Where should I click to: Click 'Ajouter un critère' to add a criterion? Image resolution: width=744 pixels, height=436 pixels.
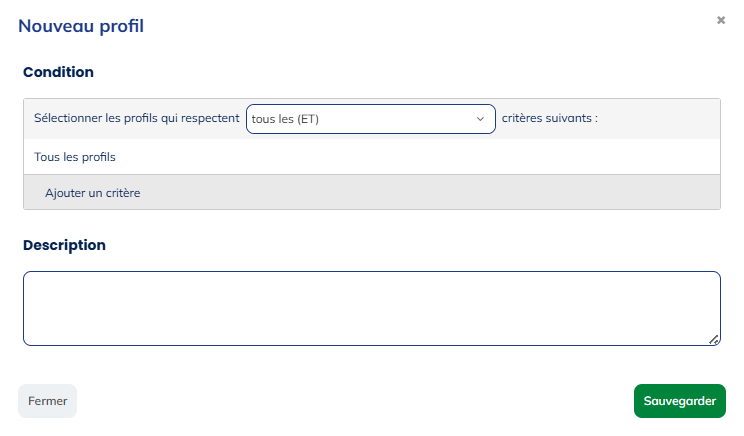92,192
